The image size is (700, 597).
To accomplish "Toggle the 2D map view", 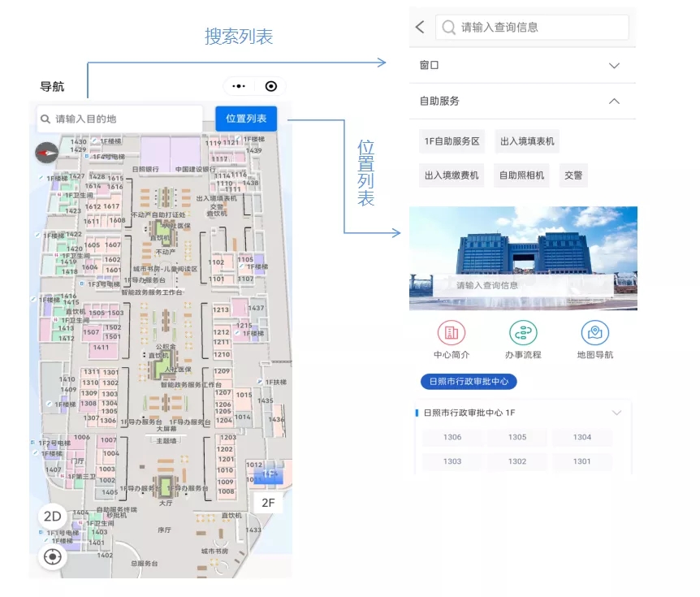I will click(x=53, y=517).
